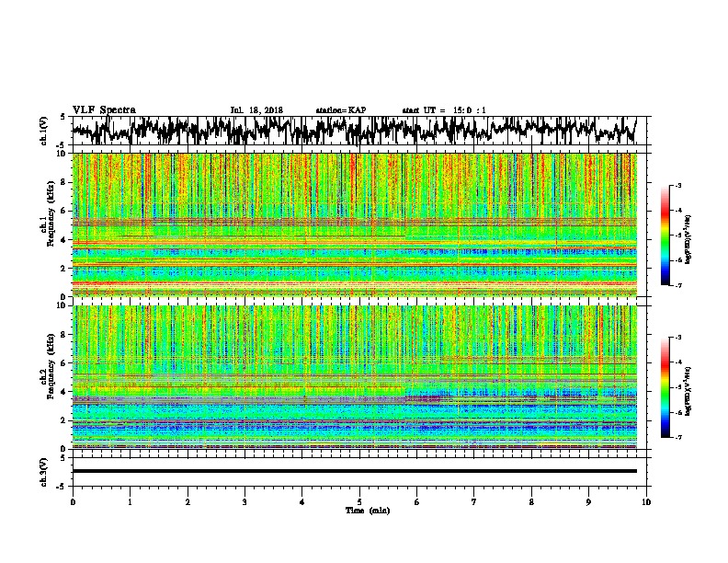Select the date text "Jul. 18, 2018"
The width and height of the screenshot is (728, 563).
point(256,110)
